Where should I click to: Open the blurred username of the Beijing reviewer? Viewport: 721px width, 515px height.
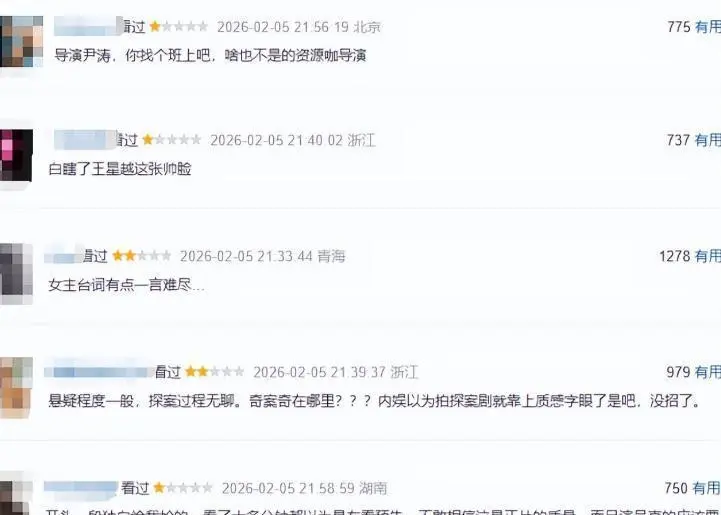pos(87,26)
